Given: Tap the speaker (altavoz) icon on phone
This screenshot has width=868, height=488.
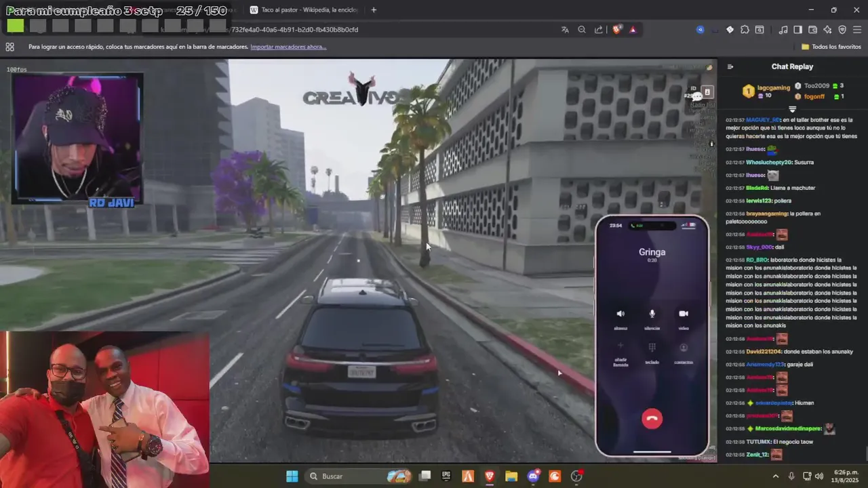Looking at the screenshot, I should pos(620,314).
